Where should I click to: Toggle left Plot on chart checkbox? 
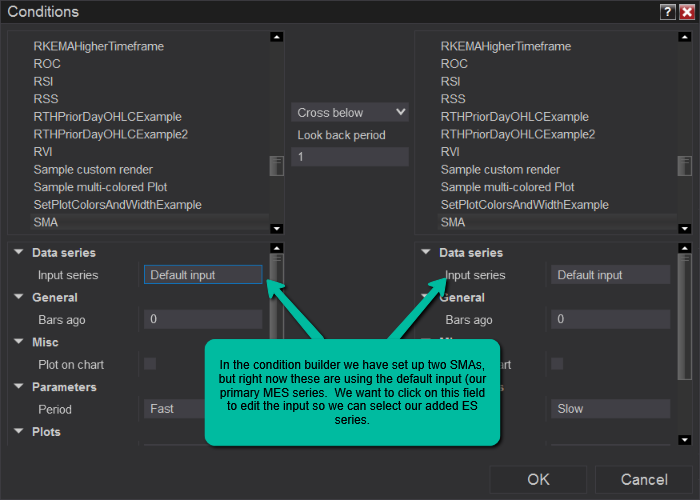(x=150, y=364)
